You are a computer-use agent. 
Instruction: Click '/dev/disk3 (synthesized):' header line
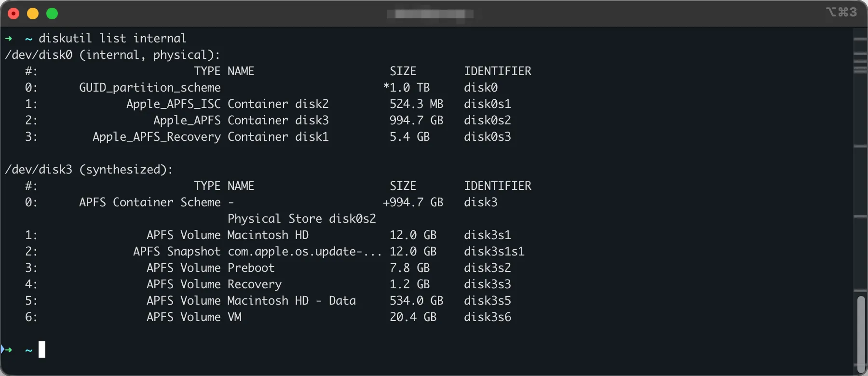[x=89, y=170]
